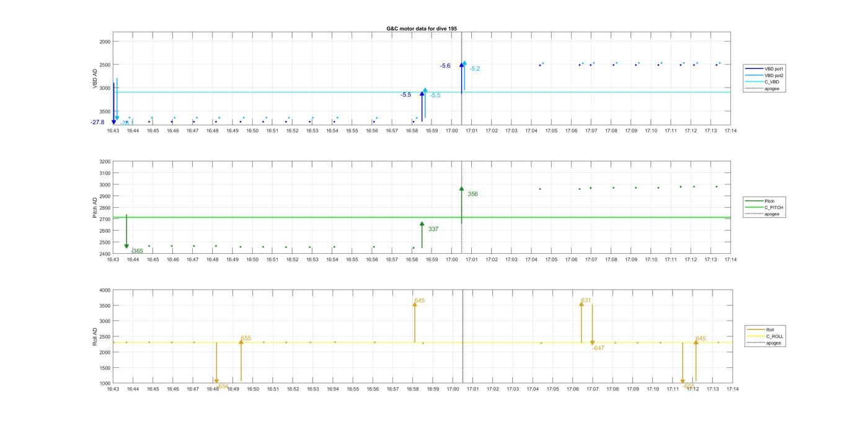Click "apogee" in the VBD plot legend
Viewport: 868px width, 430px height.
[x=763, y=89]
